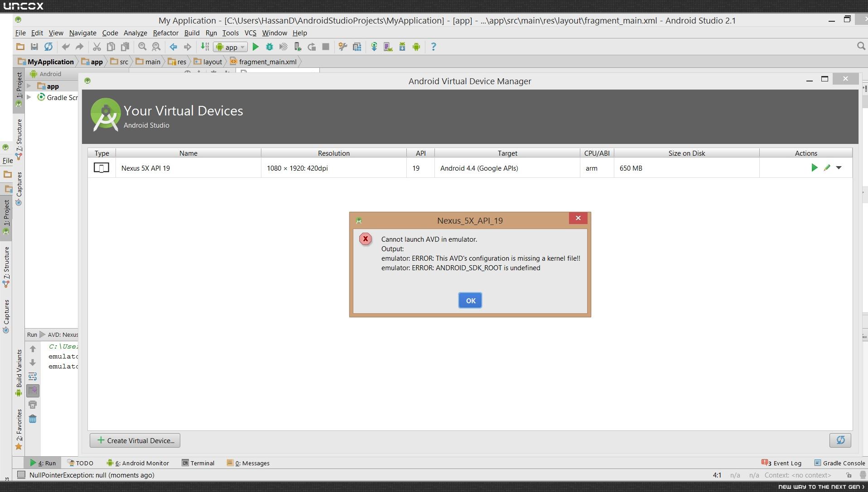Toggle scroll to end in Run panel
Viewport: 868px width, 492px height.
click(x=33, y=391)
